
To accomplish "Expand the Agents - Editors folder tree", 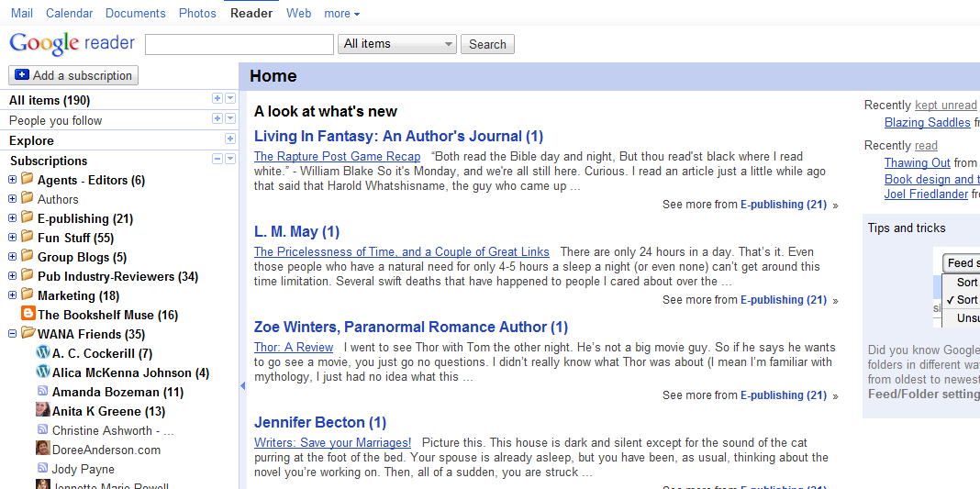I will point(12,180).
